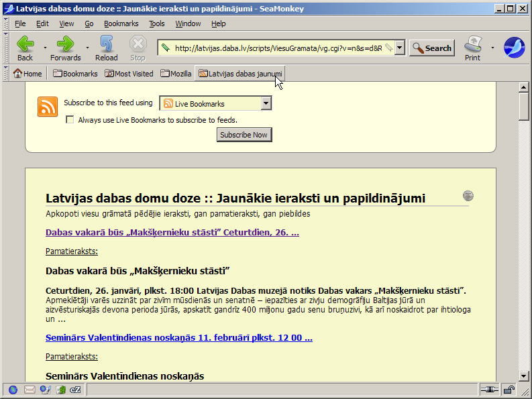This screenshot has height=399, width=532.
Task: Click text Apkopoti viesu grāmatā pēdējie ieraksti
Action: coord(178,214)
